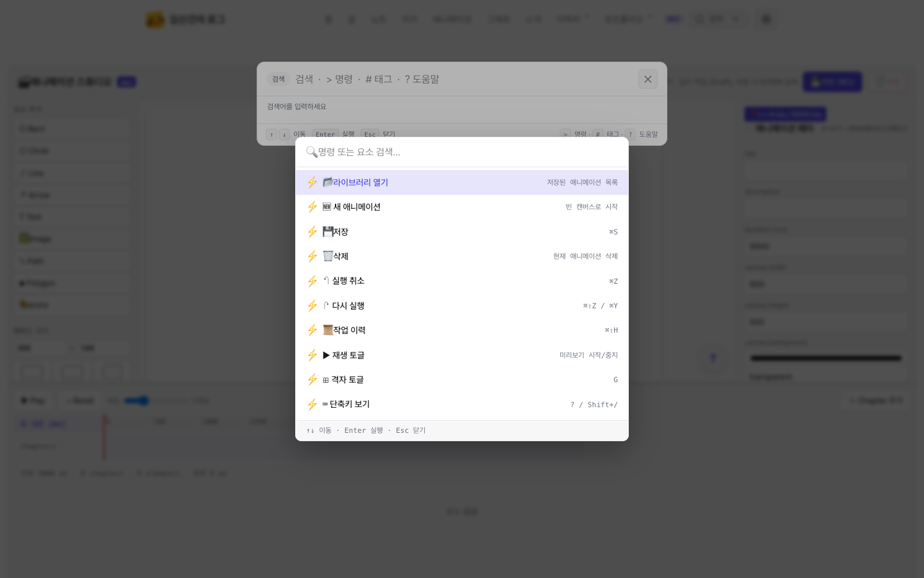Click the magnifier icon in the command palette

point(312,152)
